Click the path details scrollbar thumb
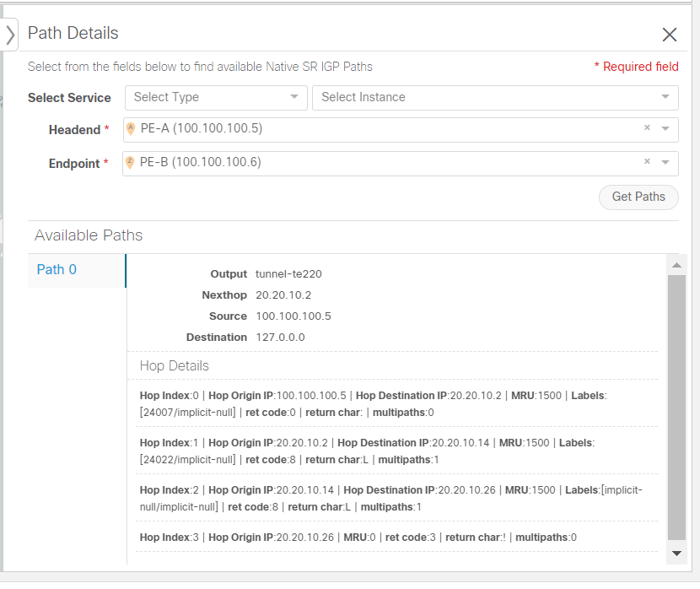The image size is (700, 589). click(676, 405)
